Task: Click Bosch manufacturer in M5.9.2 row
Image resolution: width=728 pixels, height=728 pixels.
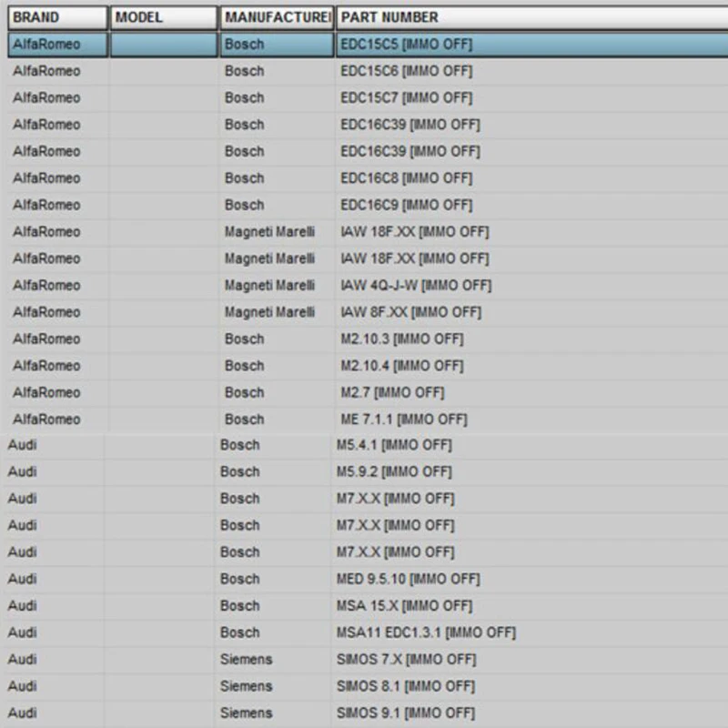Action: 239,472
